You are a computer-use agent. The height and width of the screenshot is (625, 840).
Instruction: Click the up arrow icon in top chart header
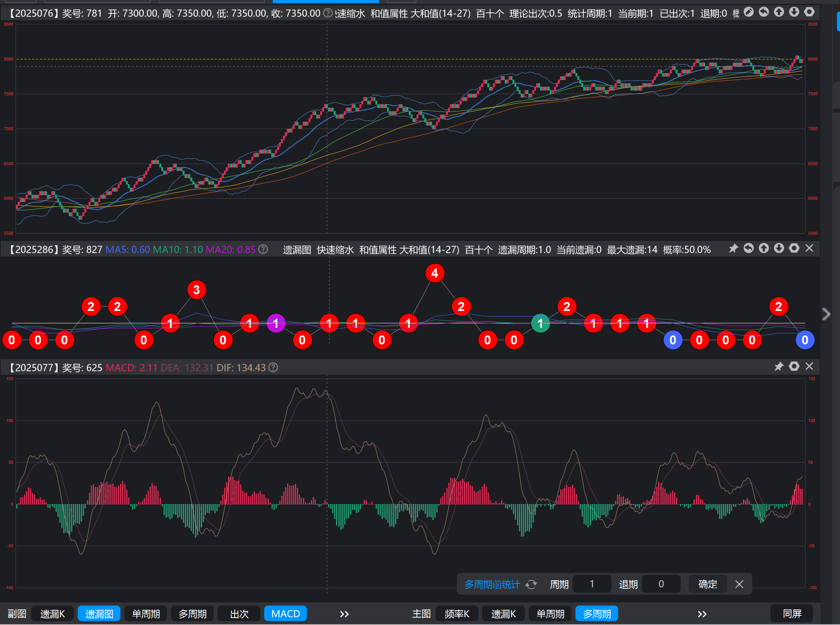click(x=779, y=12)
